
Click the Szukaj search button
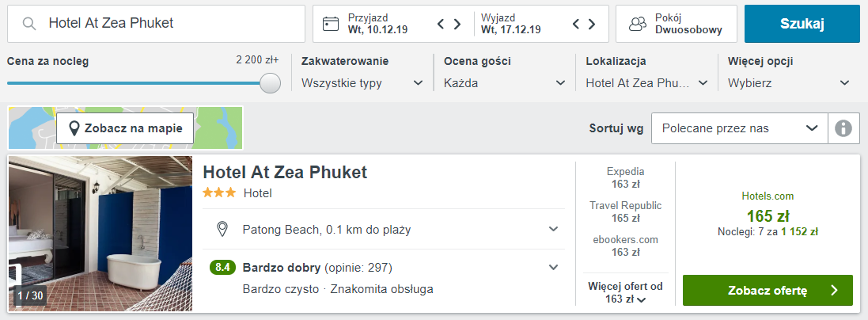802,24
